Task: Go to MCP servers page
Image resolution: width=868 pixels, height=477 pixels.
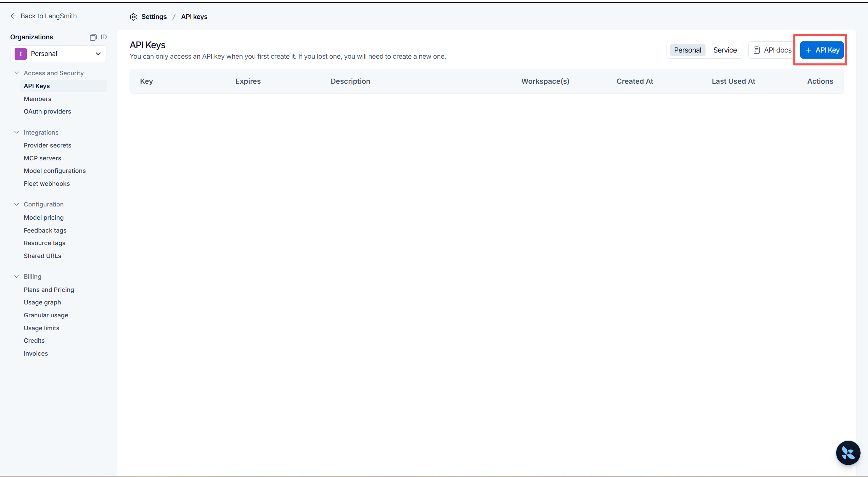Action: [x=42, y=158]
